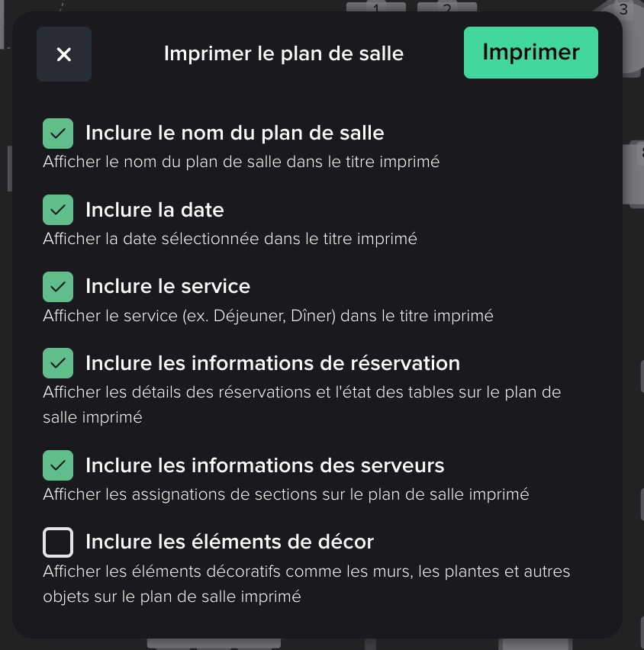Image resolution: width=644 pixels, height=650 pixels.
Task: Click the Déjeuner, Dîner service description text
Action: click(268, 315)
